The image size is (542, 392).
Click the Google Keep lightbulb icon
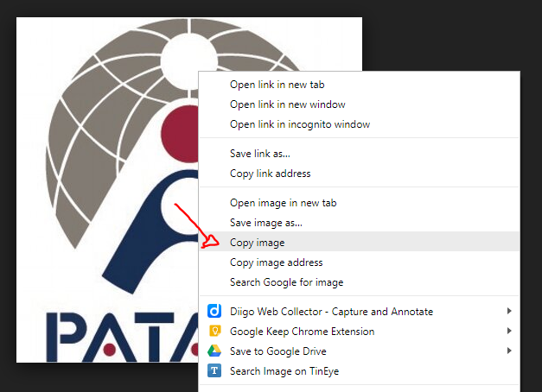coord(214,331)
